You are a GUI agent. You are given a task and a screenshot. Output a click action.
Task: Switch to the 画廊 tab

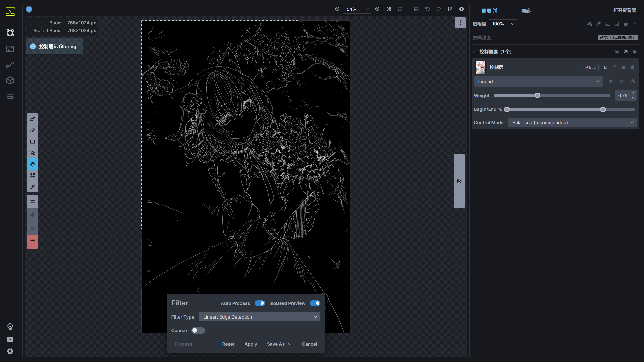(x=526, y=10)
